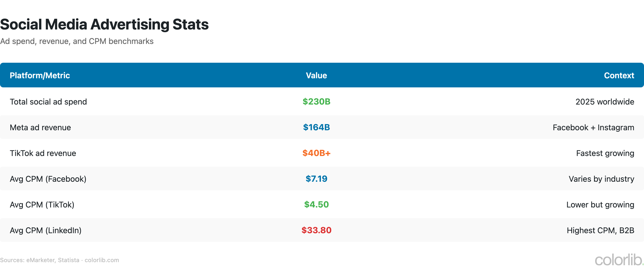The height and width of the screenshot is (275, 644).
Task: Click the orange $40B+ value
Action: point(316,153)
